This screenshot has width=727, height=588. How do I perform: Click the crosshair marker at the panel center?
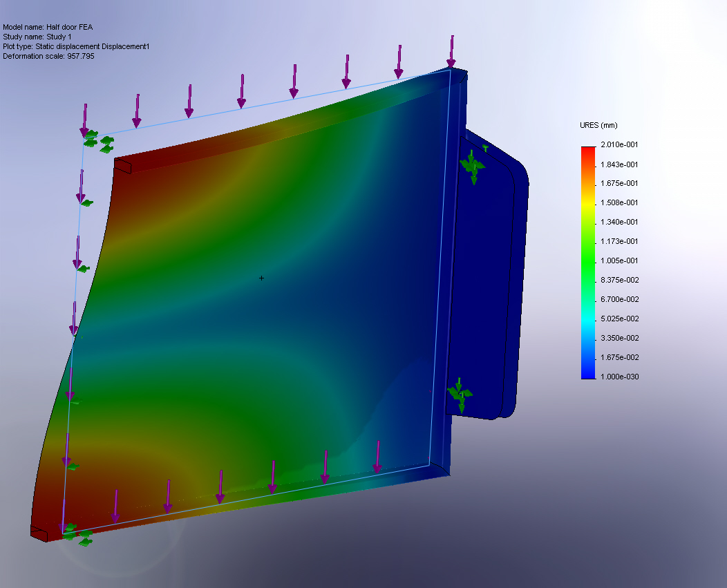pyautogui.click(x=261, y=278)
